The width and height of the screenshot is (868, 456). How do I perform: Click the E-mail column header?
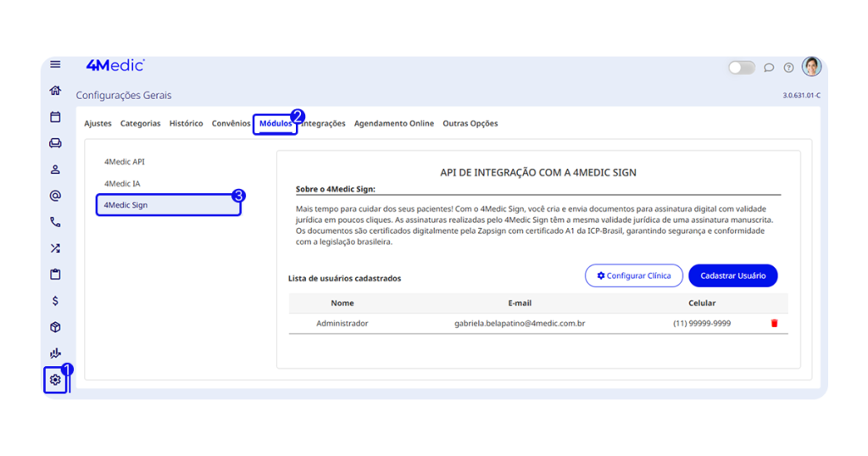[x=520, y=303]
